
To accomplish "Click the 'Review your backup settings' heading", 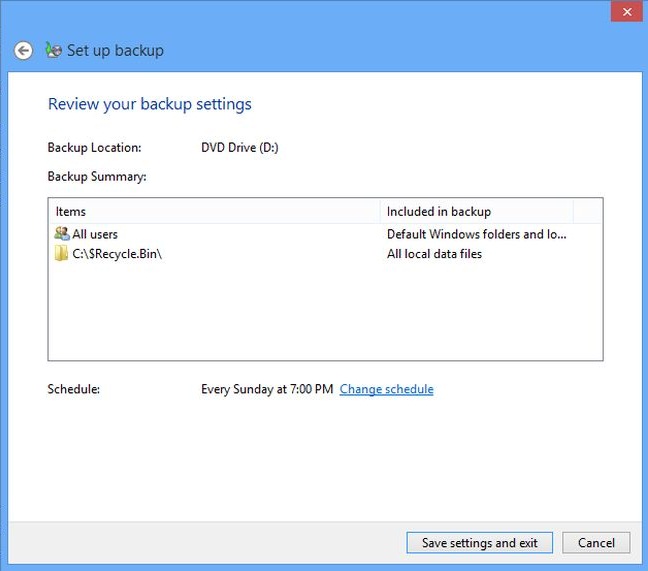I will point(150,104).
